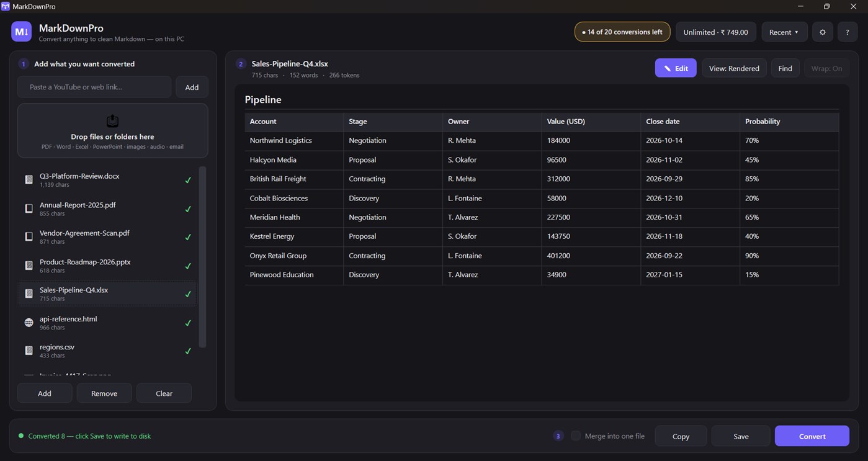Click Add next to the link field
This screenshot has height=461, width=868.
tap(192, 87)
